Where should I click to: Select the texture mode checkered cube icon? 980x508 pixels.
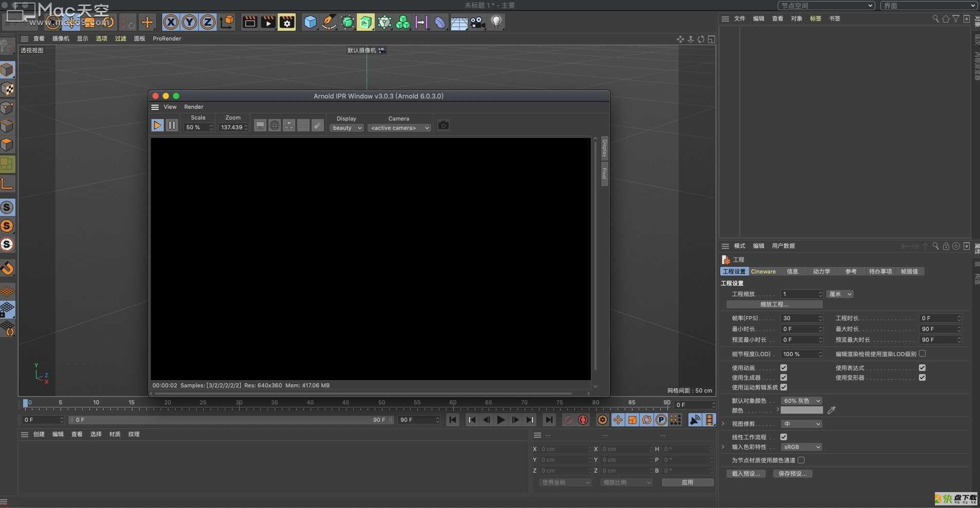[7, 89]
